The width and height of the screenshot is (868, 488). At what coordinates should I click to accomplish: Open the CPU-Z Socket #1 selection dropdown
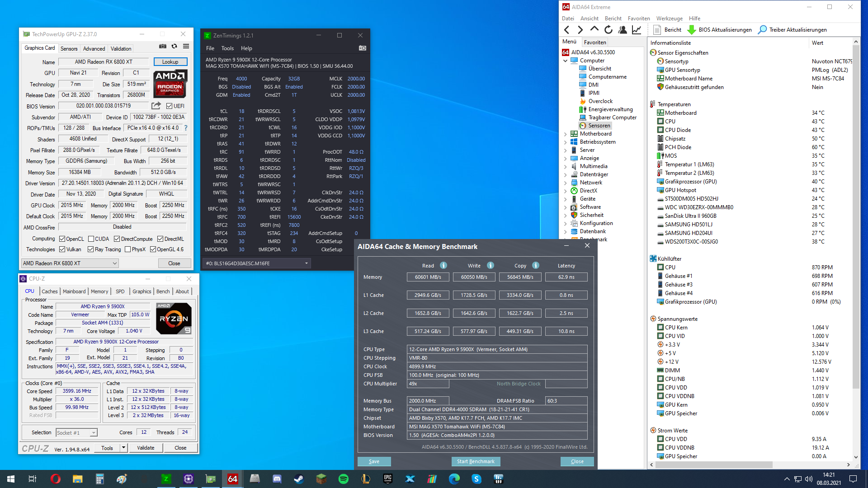(x=76, y=433)
